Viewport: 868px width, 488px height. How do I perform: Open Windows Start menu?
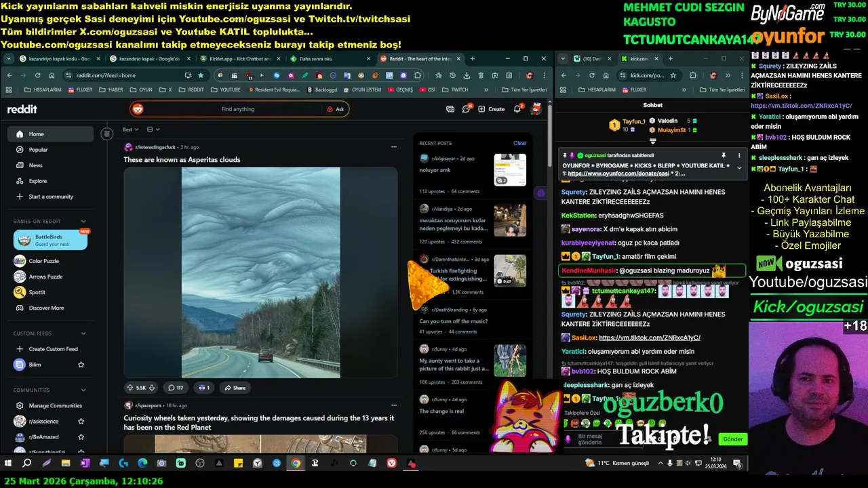coord(8,464)
